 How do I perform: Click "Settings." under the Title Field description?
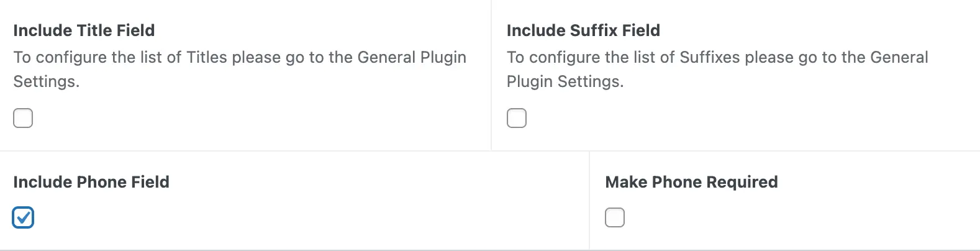click(x=47, y=81)
